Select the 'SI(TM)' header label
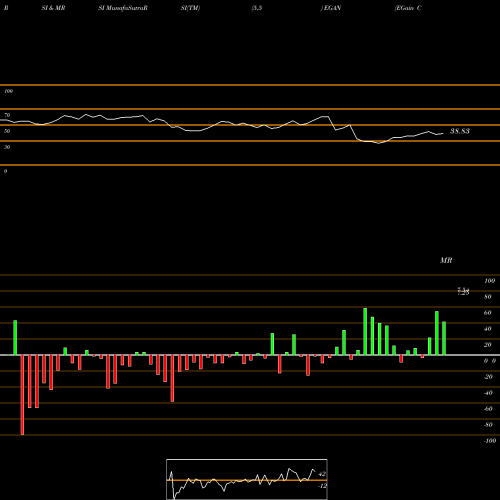Image resolution: width=500 pixels, height=500 pixels. [190, 8]
